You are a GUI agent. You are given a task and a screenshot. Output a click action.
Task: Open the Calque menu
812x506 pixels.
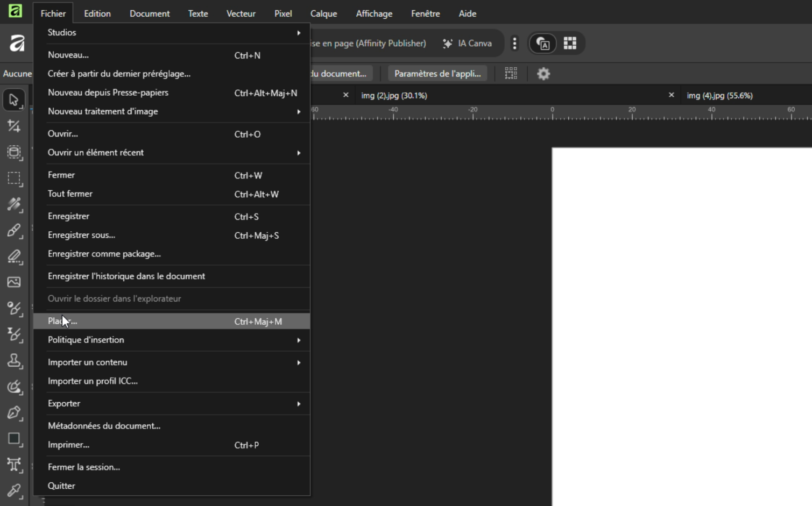(x=323, y=13)
